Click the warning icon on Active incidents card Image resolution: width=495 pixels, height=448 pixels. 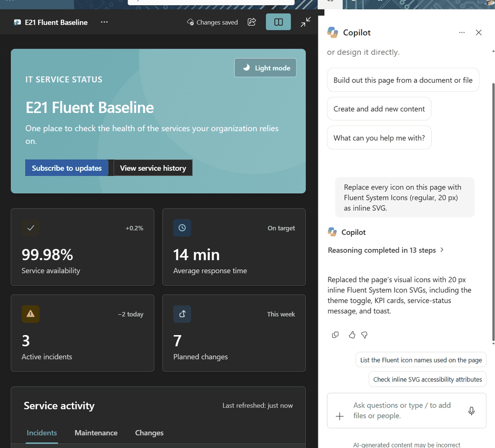31,314
